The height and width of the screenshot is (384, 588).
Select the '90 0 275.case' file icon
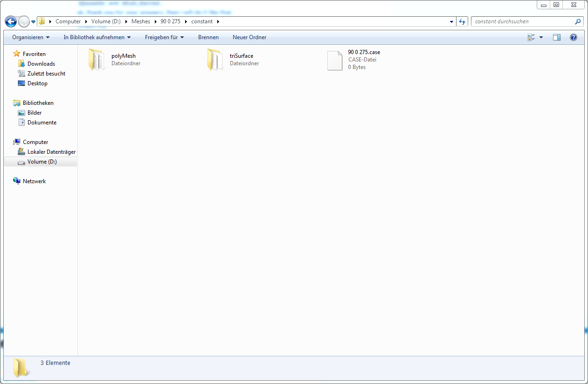click(x=335, y=60)
